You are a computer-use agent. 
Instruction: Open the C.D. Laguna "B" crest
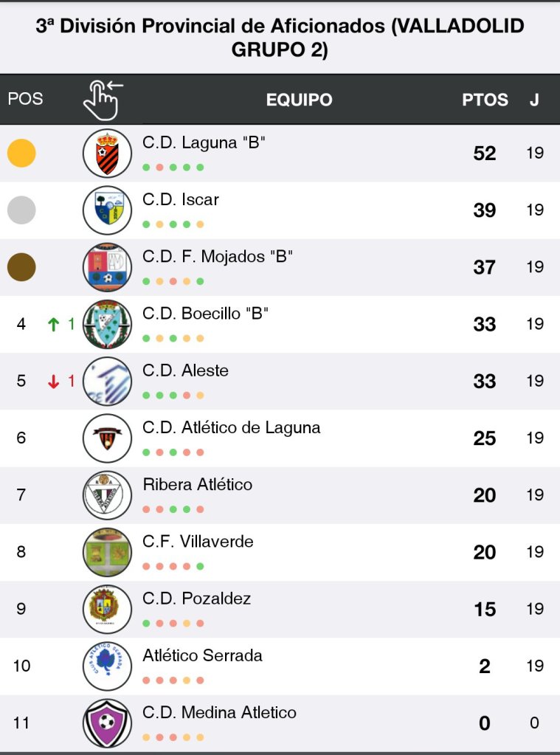tap(107, 153)
